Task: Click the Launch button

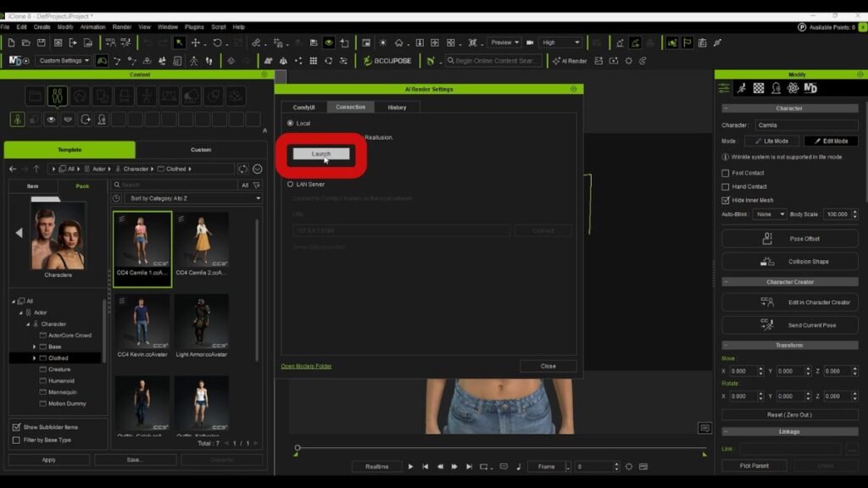Action: pos(321,154)
